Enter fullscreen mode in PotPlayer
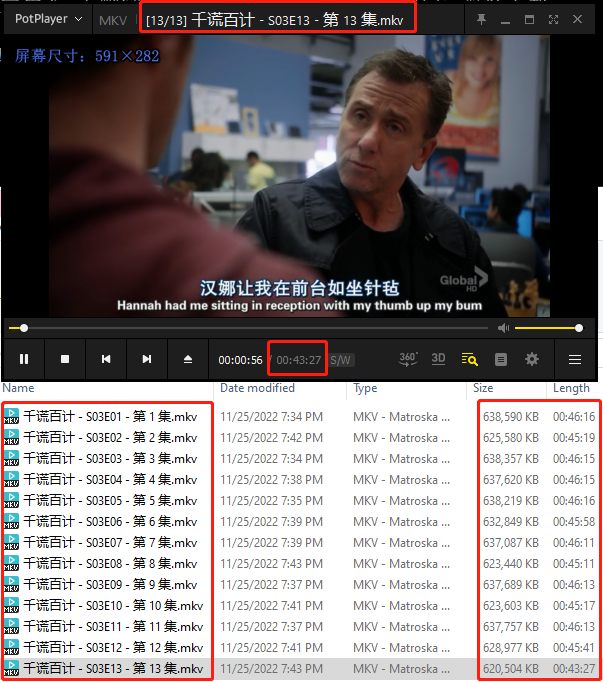 coord(553,20)
